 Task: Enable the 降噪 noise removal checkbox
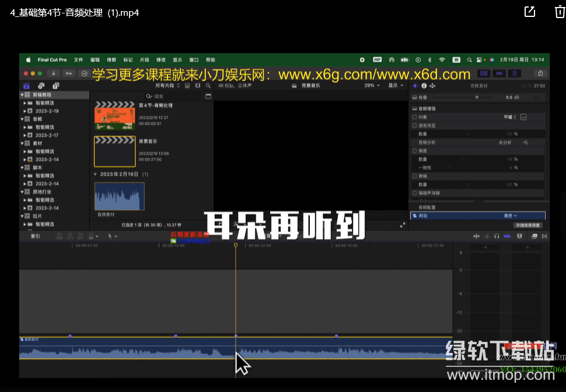[415, 176]
